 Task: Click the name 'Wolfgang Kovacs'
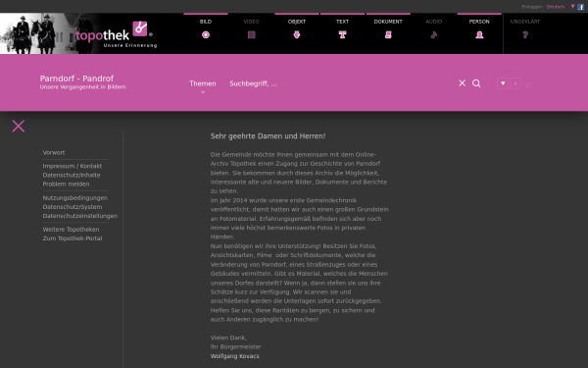tap(235, 356)
